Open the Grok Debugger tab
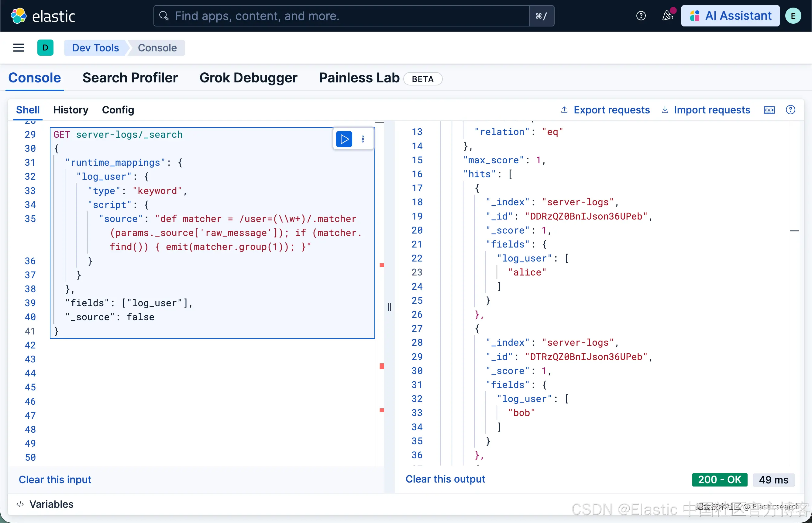 pyautogui.click(x=248, y=78)
